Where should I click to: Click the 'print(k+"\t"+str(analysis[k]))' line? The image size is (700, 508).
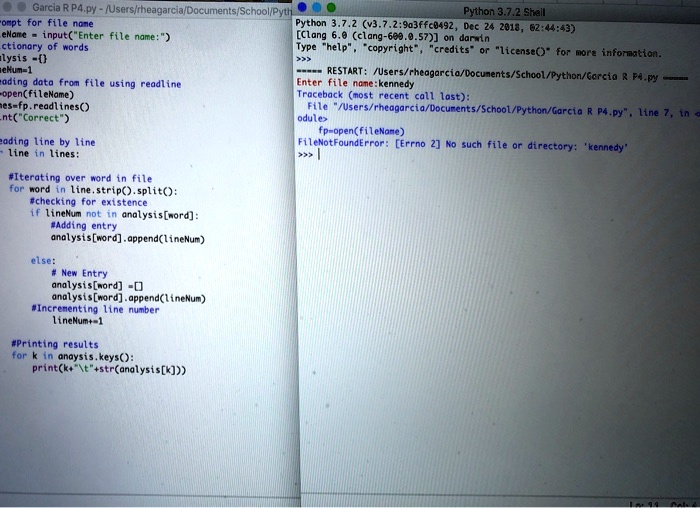109,369
